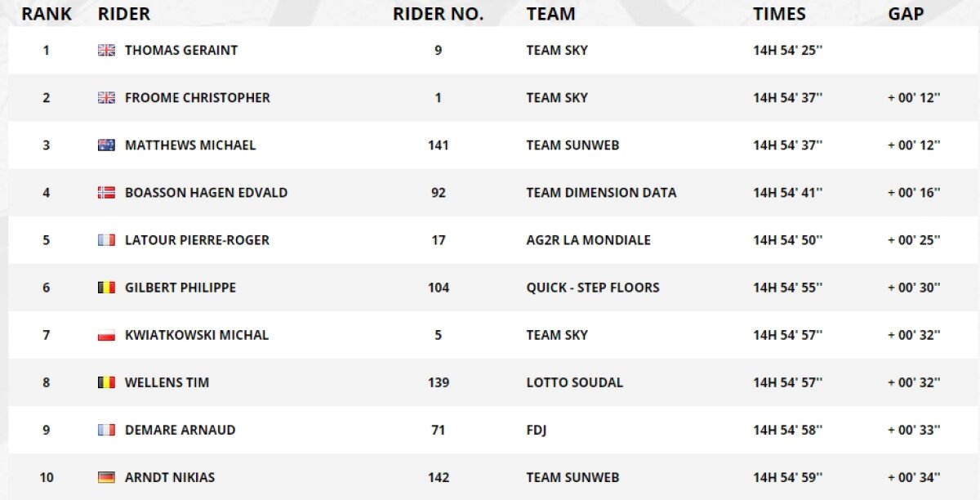Click the French flag beside Demare Arnaud
Image resolution: width=980 pixels, height=500 pixels.
coord(106,430)
